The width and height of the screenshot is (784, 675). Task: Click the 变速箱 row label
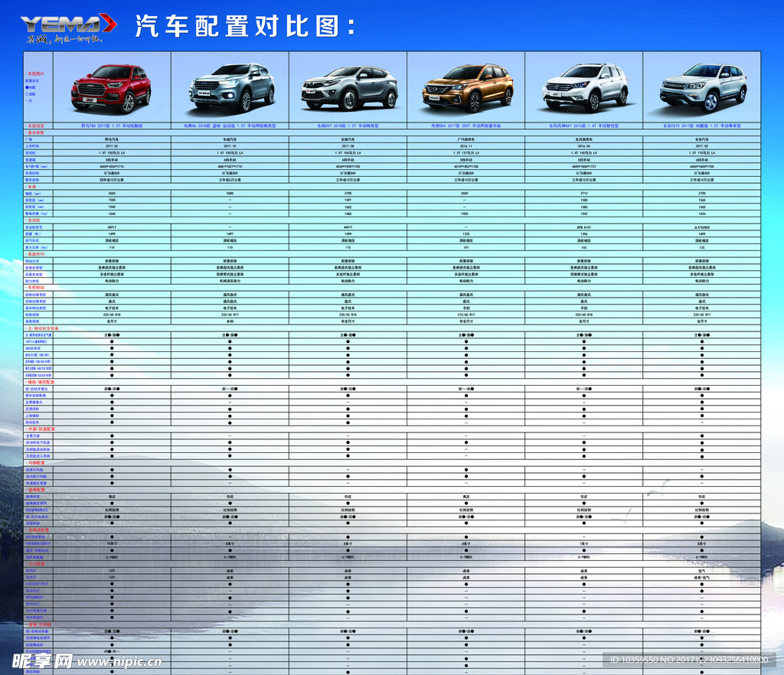tap(31, 160)
